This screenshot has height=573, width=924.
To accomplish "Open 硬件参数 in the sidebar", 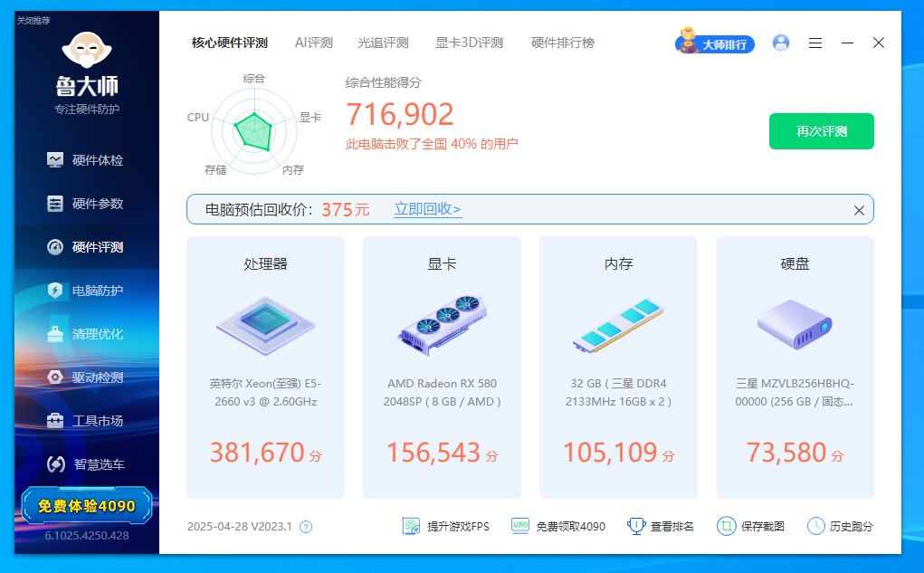I will tap(87, 204).
